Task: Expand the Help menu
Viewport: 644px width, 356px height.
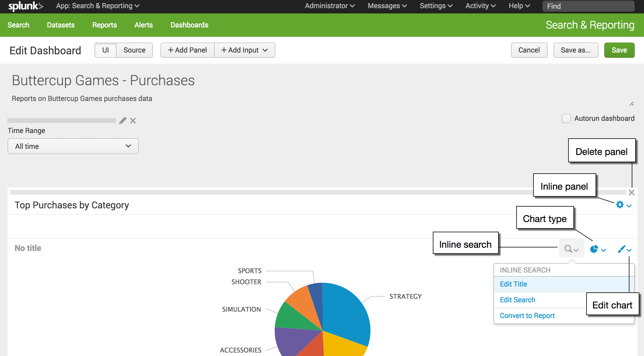Action: [x=519, y=6]
